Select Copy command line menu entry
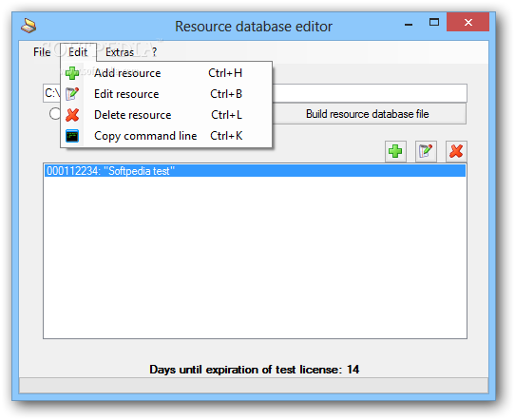 click(x=166, y=136)
